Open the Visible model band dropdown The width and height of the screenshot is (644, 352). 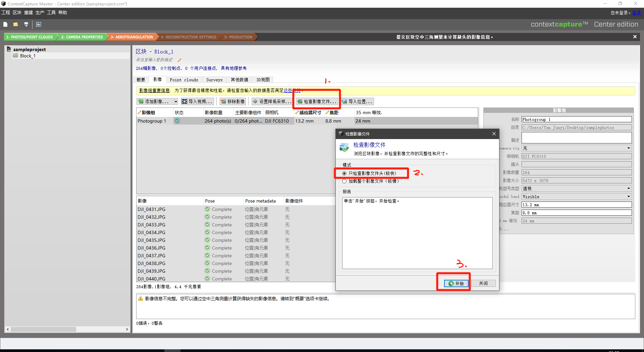click(x=628, y=197)
